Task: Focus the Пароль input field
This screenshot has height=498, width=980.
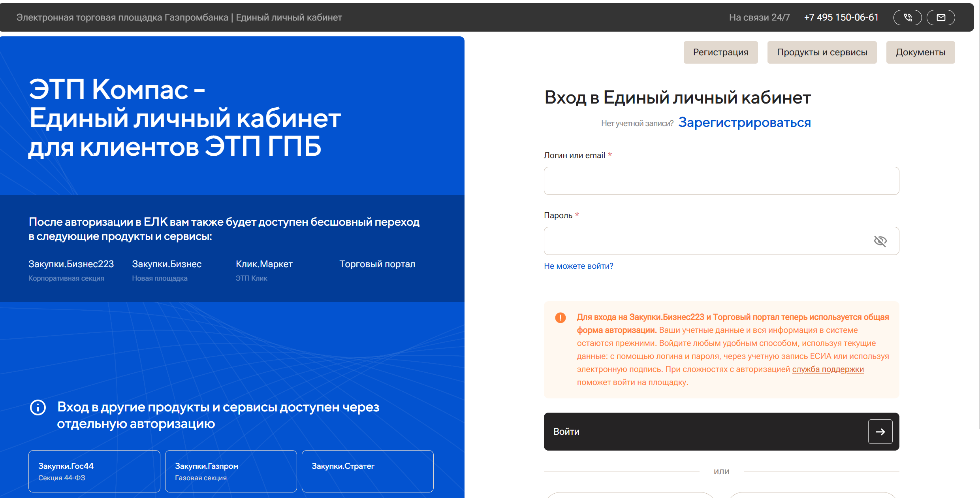Action: tap(721, 241)
